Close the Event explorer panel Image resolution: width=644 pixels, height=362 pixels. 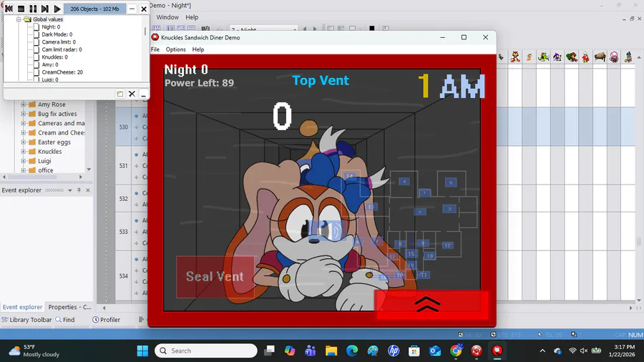[88, 190]
